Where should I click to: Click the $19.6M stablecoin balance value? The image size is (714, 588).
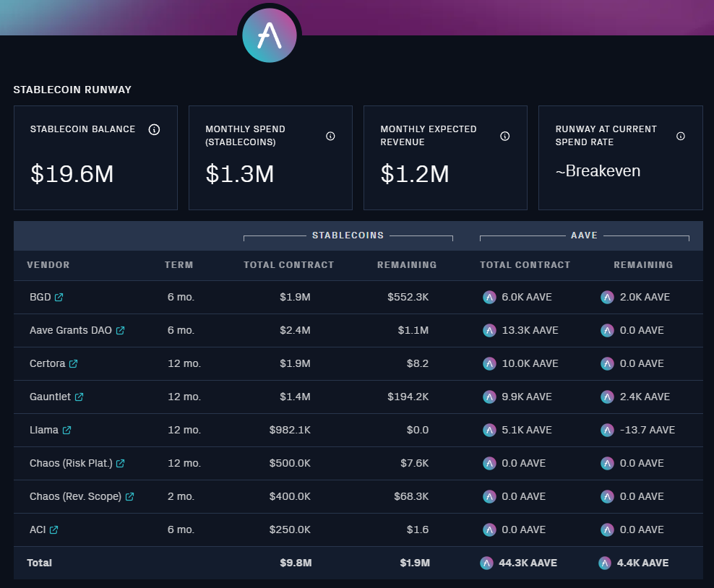click(72, 174)
